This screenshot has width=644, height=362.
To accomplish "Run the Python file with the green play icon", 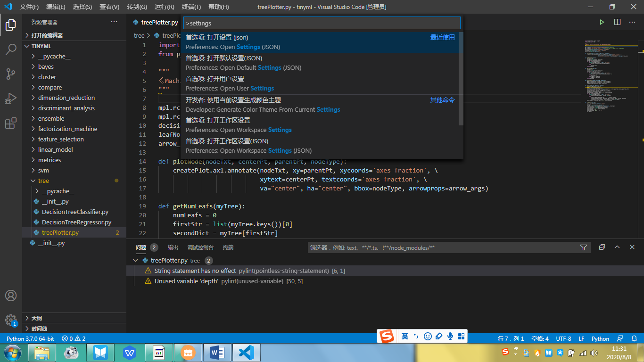I will coord(602,22).
